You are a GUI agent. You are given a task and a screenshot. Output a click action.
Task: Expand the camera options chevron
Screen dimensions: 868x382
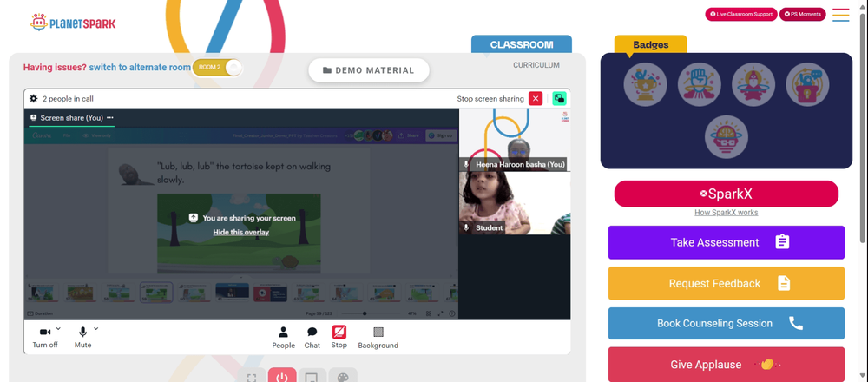click(58, 329)
